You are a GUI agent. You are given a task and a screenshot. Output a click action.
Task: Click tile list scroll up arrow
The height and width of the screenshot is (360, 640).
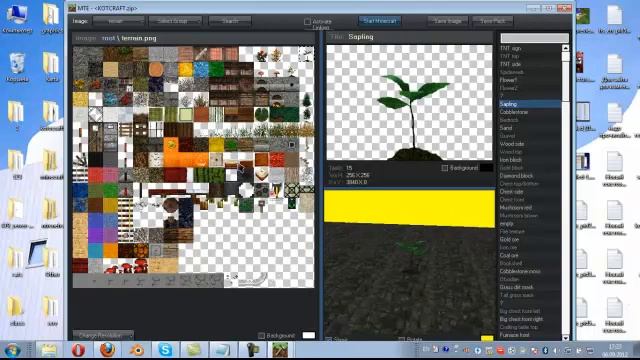click(x=565, y=48)
